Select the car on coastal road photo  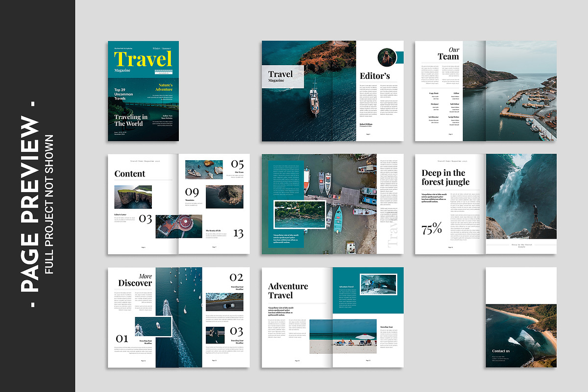pos(224,302)
